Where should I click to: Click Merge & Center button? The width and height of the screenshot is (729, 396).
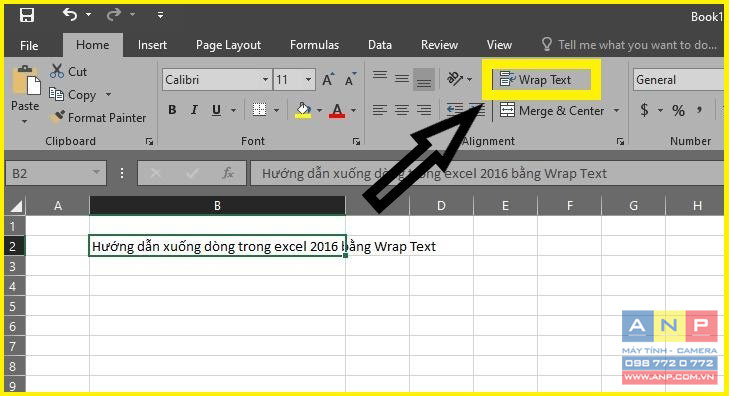[552, 111]
